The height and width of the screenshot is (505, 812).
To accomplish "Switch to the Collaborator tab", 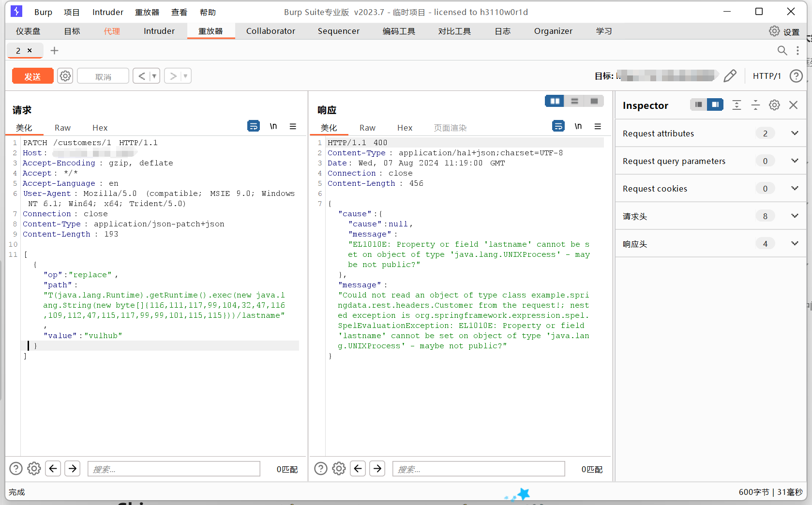I will tap(271, 31).
